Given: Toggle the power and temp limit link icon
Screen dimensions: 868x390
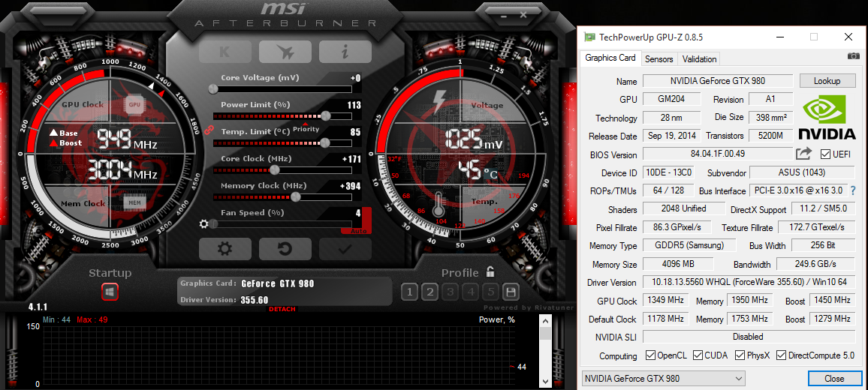Looking at the screenshot, I should click(209, 130).
